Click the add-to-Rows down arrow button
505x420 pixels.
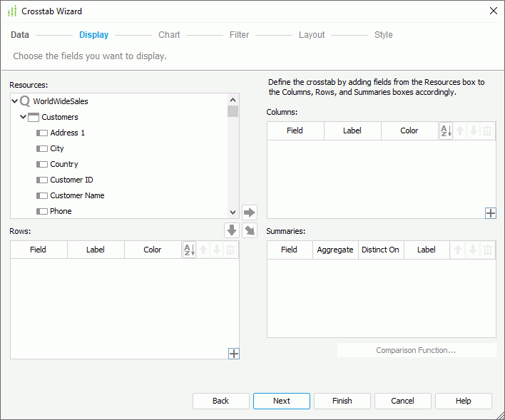(x=232, y=230)
